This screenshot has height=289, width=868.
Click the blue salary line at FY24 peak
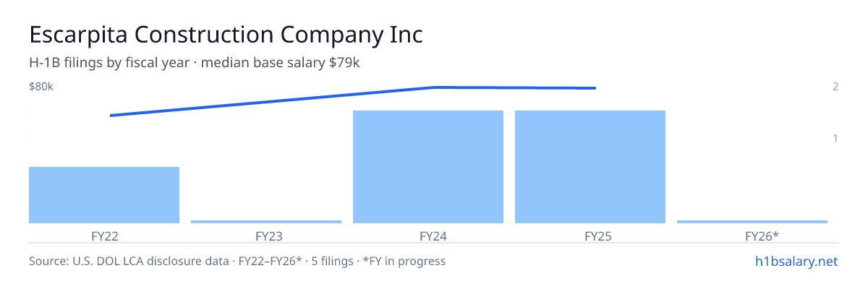(434, 87)
